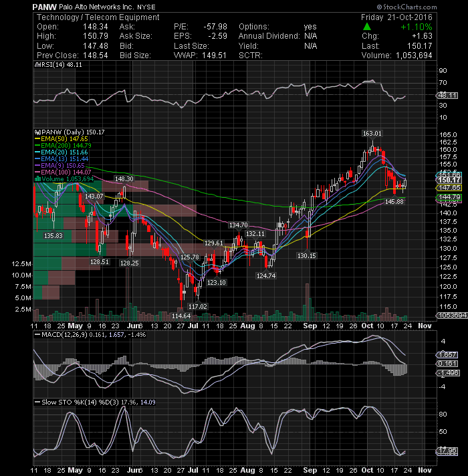Select the Low value 147.48
This screenshot has width=468, height=476.
pos(96,46)
